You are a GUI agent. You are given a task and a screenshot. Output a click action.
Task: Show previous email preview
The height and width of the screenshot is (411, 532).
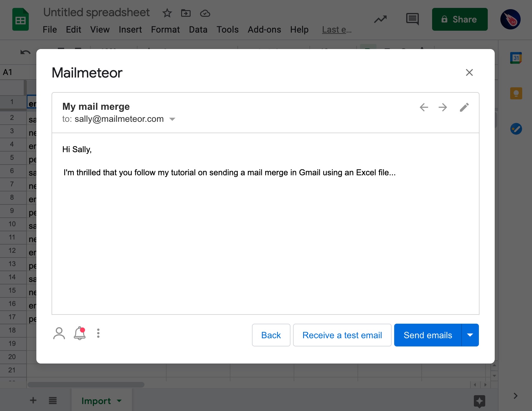[x=424, y=107]
